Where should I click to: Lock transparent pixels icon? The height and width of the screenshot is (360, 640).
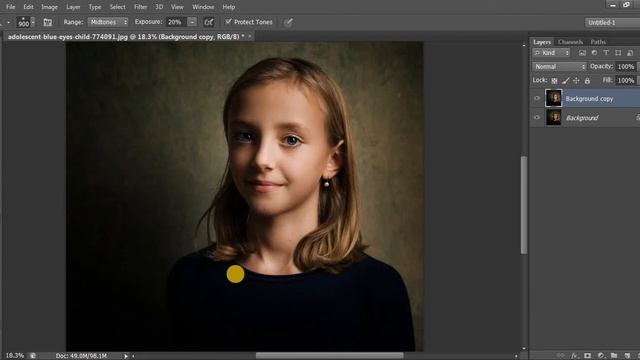(x=554, y=80)
